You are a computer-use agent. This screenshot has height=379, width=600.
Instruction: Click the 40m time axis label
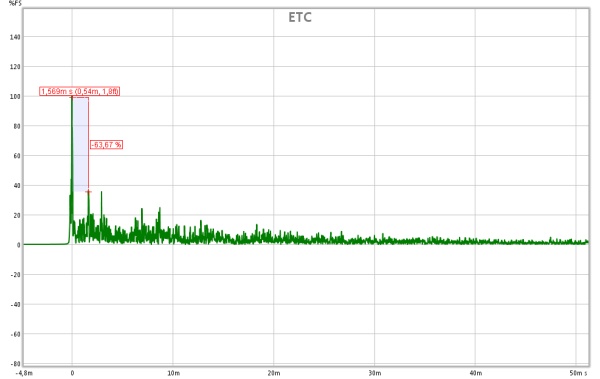[x=475, y=372]
